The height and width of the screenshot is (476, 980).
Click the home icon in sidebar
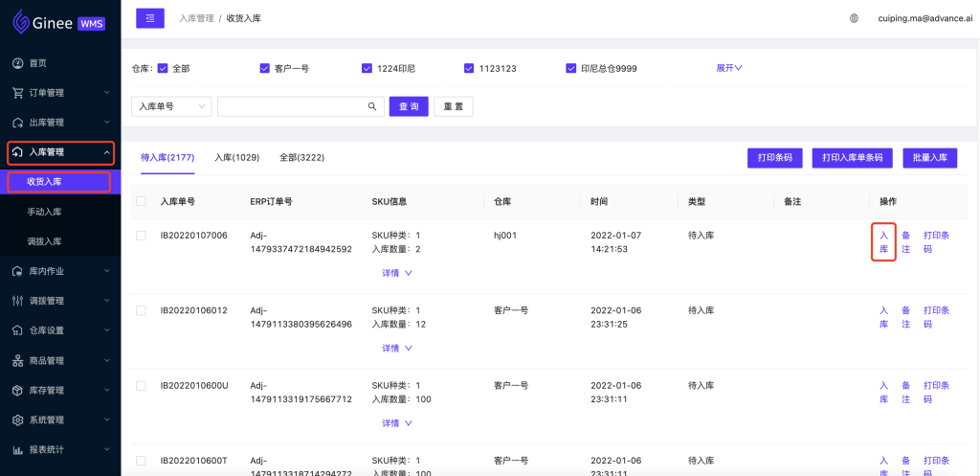pyautogui.click(x=17, y=63)
